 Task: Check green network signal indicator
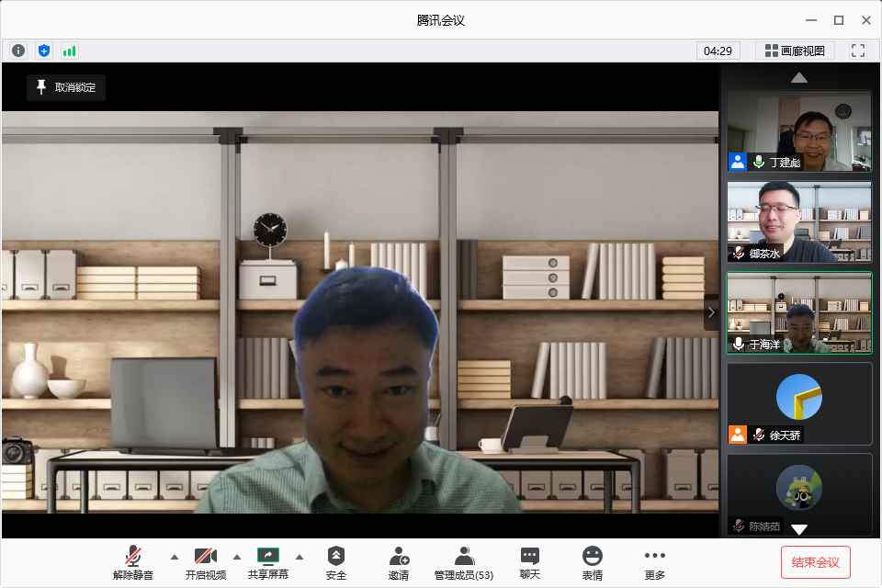69,51
